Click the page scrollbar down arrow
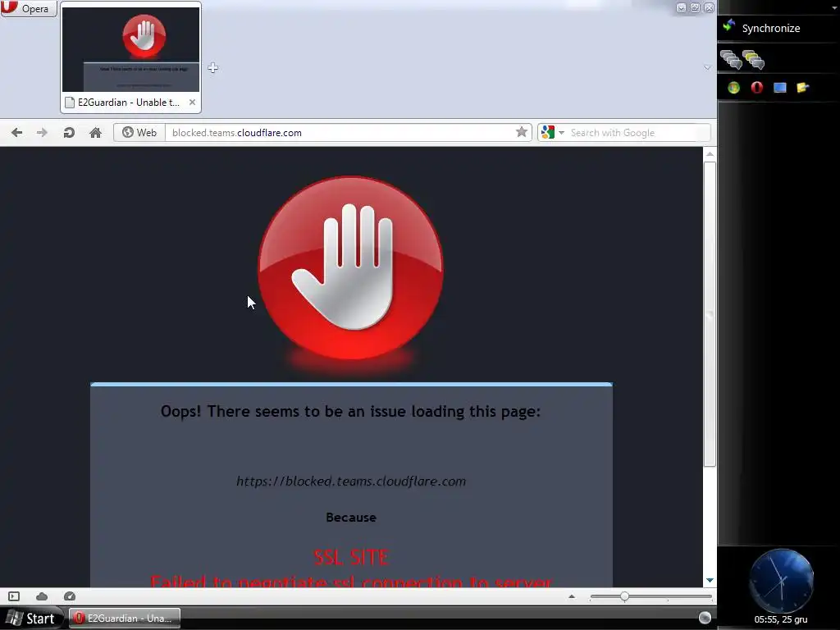The height and width of the screenshot is (630, 840). (710, 580)
